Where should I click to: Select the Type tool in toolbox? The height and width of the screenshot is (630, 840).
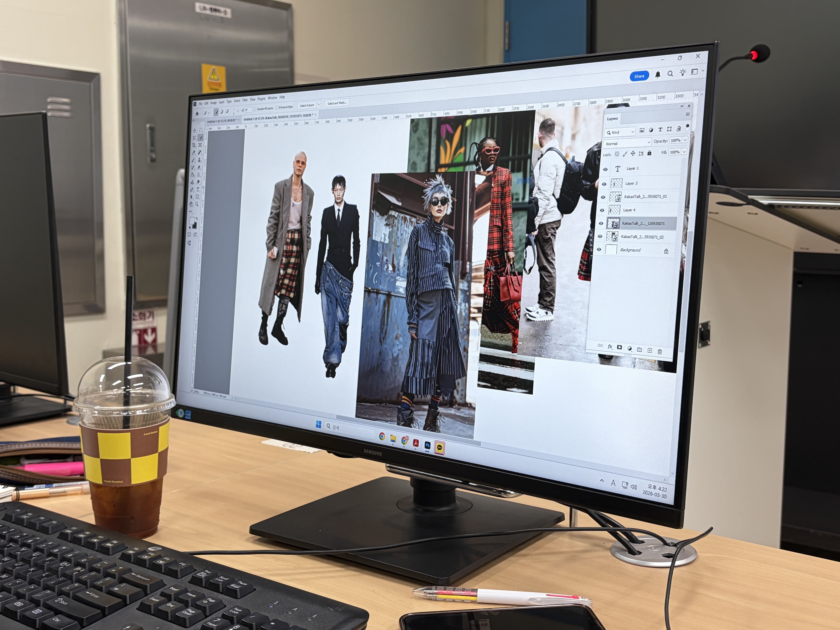click(x=198, y=190)
